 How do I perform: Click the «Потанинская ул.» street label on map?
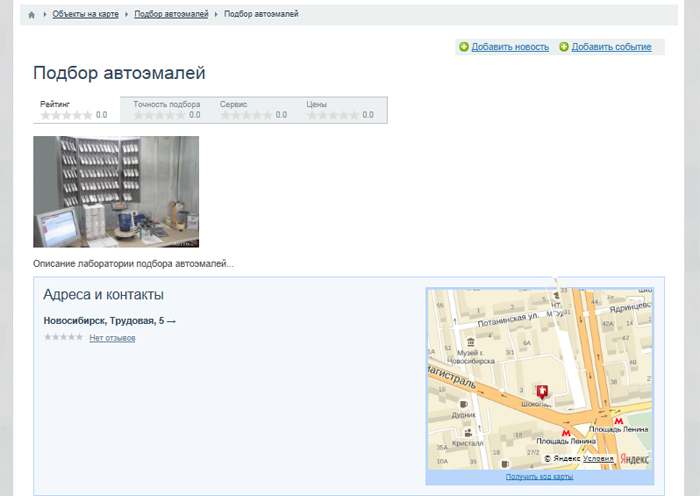508,319
